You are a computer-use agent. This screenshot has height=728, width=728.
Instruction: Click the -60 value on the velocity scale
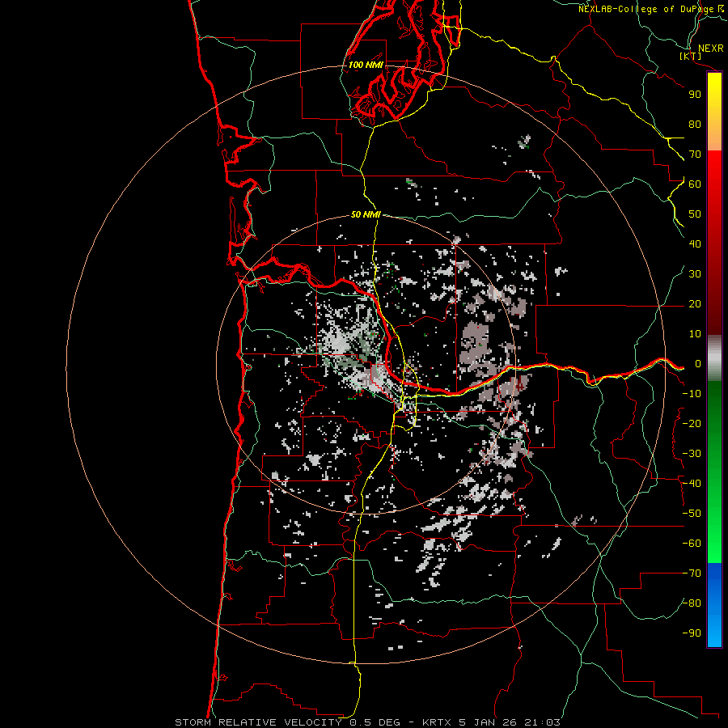pos(692,544)
